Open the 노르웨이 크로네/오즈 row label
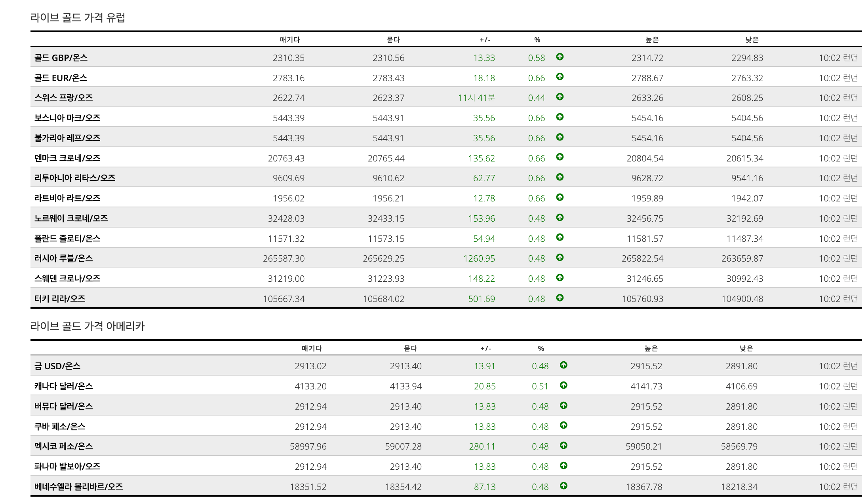Viewport: 868px width, 501px height. pyautogui.click(x=71, y=218)
